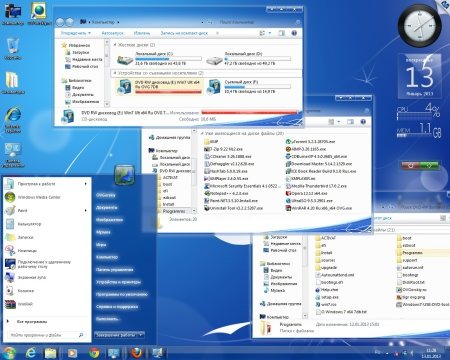
Task: Launch Windows Media Player from taskbar
Action: (72, 353)
